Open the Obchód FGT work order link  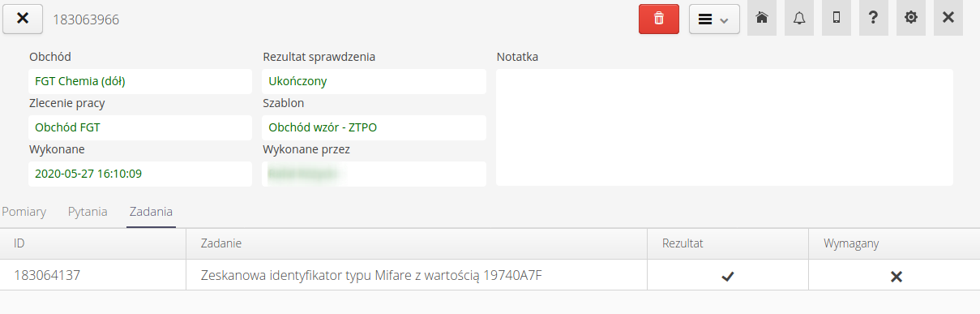click(x=67, y=127)
